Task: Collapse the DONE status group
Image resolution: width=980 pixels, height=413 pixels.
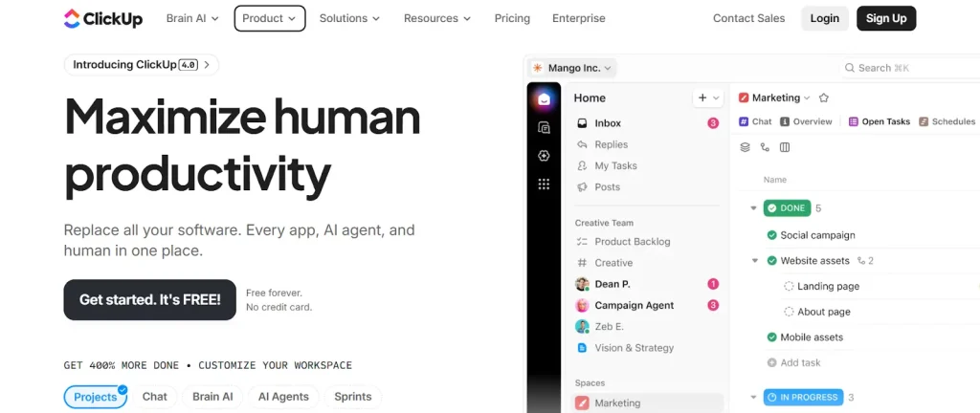Action: pos(754,208)
